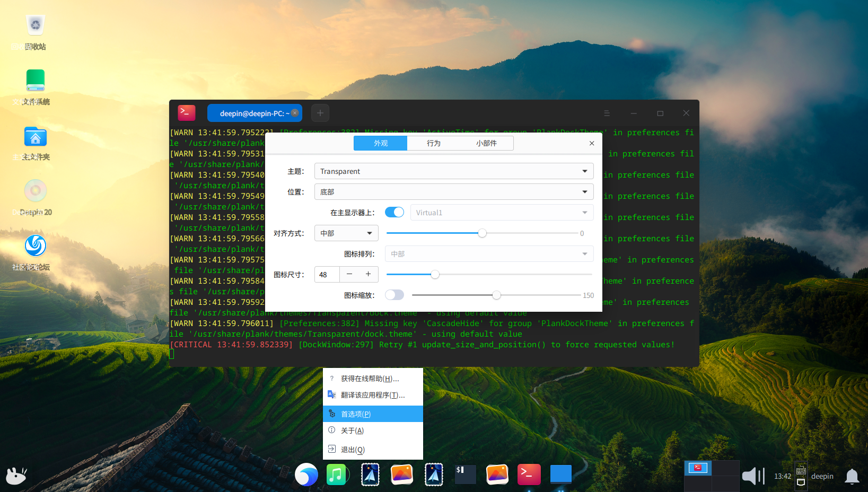Click the 13:42 clock in the tray

click(783, 476)
